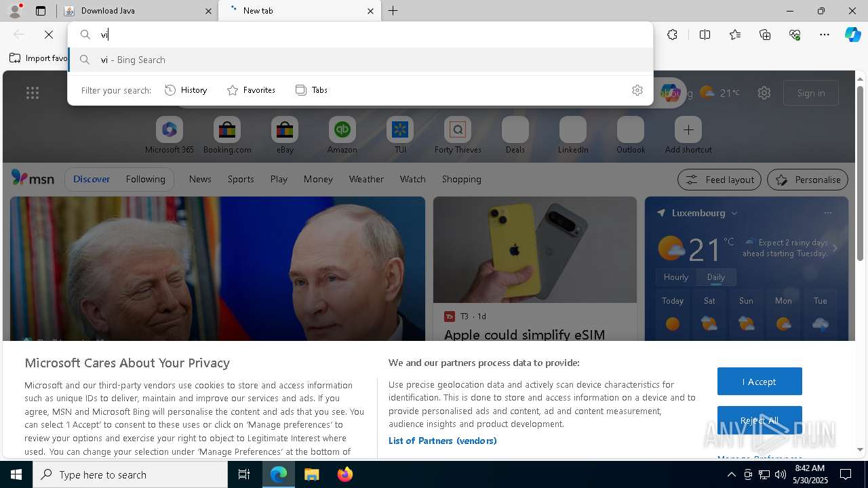Image resolution: width=868 pixels, height=488 pixels.
Task: Open the page settings gear
Action: 764,93
